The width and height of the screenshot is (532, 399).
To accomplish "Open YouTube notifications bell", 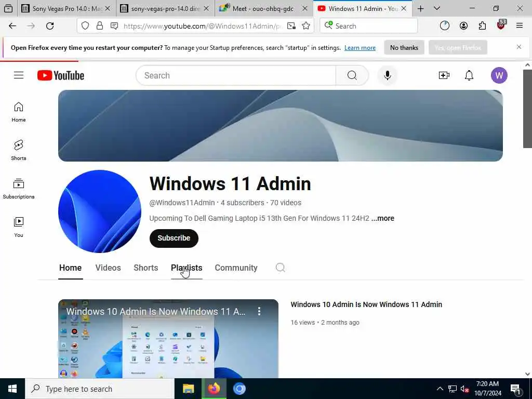I will 469,75.
